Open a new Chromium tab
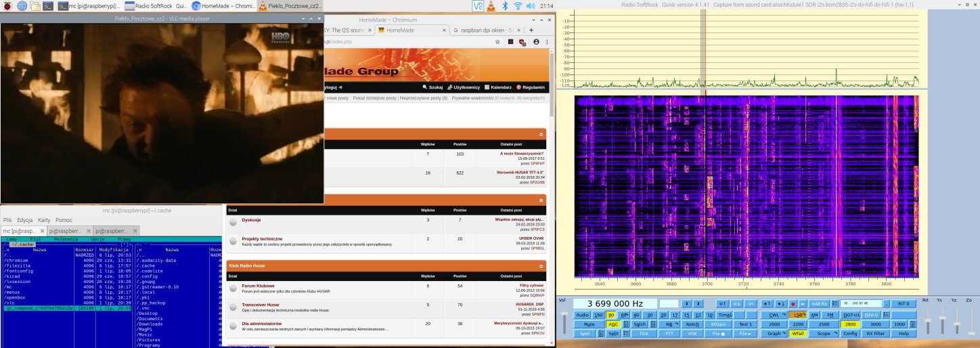This screenshot has width=980, height=348. point(531,30)
